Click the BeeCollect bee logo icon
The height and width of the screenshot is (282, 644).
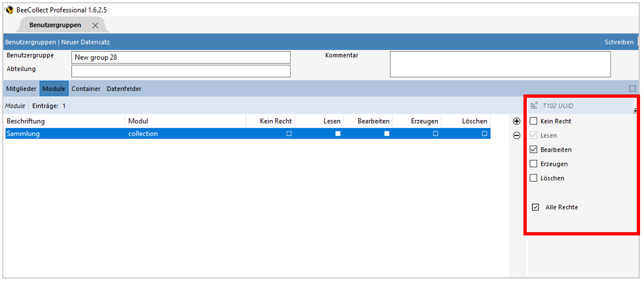[9, 10]
